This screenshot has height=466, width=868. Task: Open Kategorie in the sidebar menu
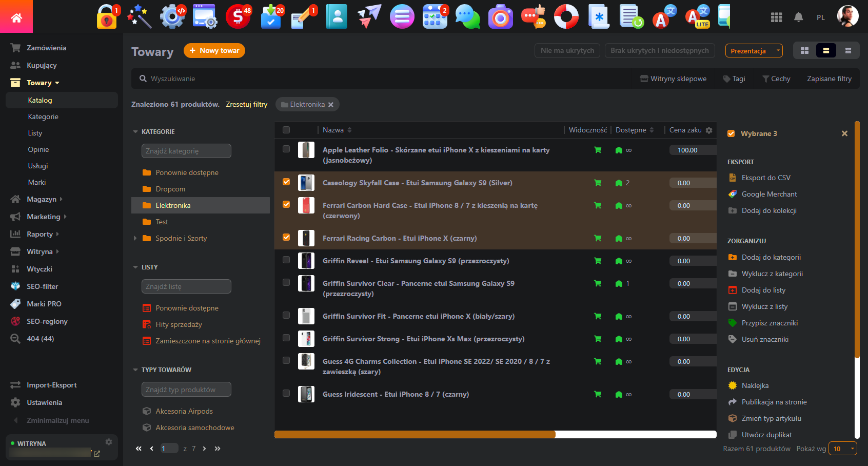[43, 116]
